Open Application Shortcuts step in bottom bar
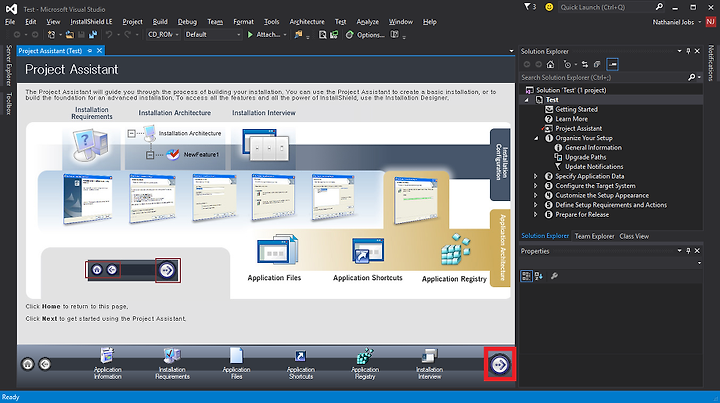 [x=301, y=364]
